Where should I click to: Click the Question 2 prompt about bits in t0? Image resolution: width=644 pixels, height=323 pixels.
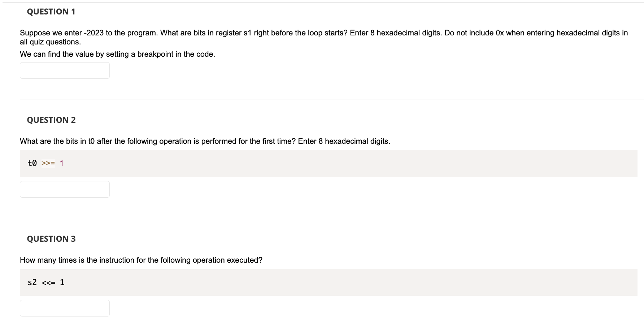pos(205,141)
